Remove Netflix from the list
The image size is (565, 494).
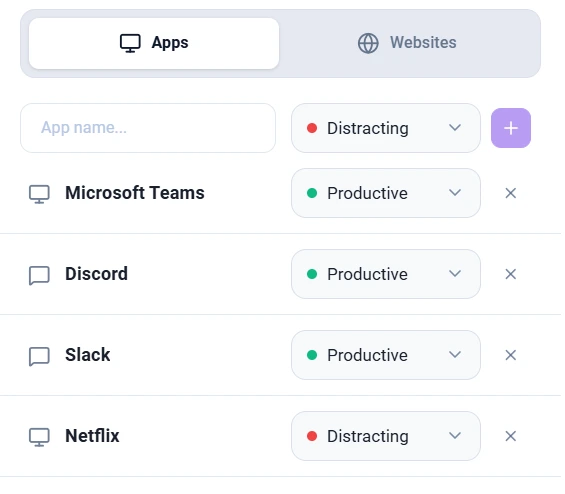[511, 436]
